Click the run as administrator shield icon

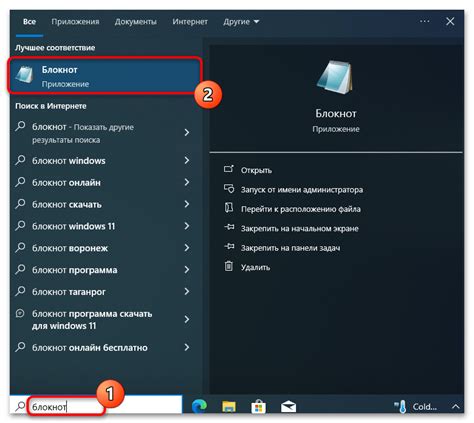tap(229, 189)
